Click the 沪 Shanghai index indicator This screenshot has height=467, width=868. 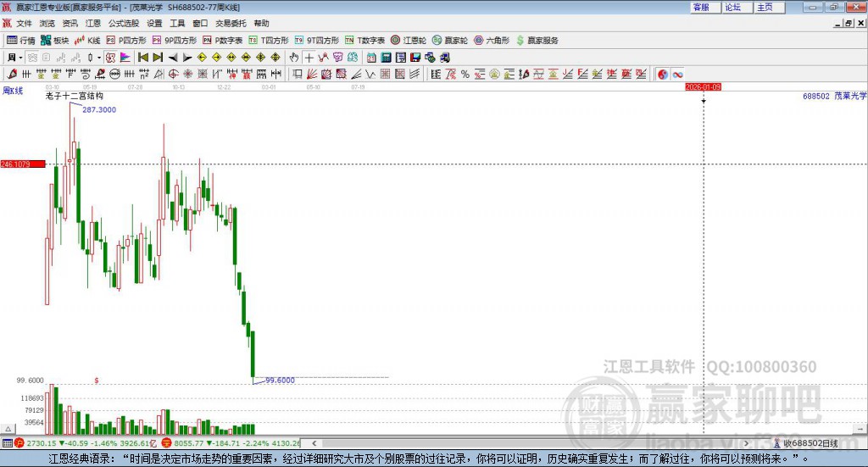[x=19, y=443]
